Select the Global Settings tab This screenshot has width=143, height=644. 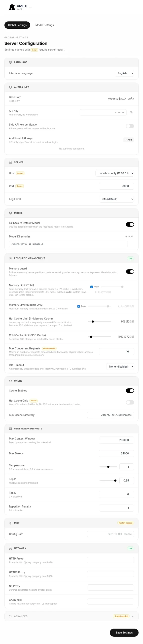coord(17,25)
